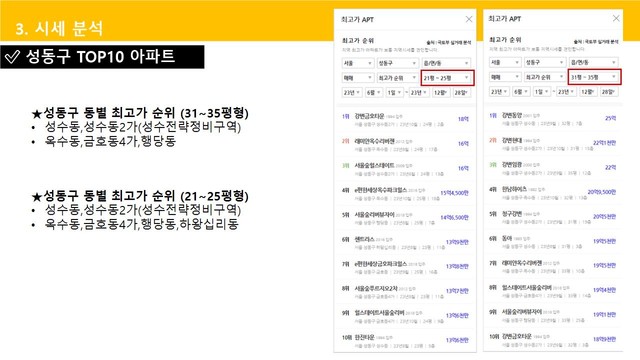Select 2위 래미안옥수리버젠 row in left panel
640x360 pixels.
(x=405, y=144)
